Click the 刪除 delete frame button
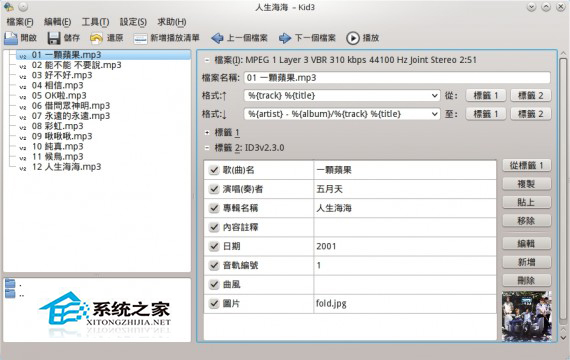Viewport: 570px width, 360px height. pos(526,280)
